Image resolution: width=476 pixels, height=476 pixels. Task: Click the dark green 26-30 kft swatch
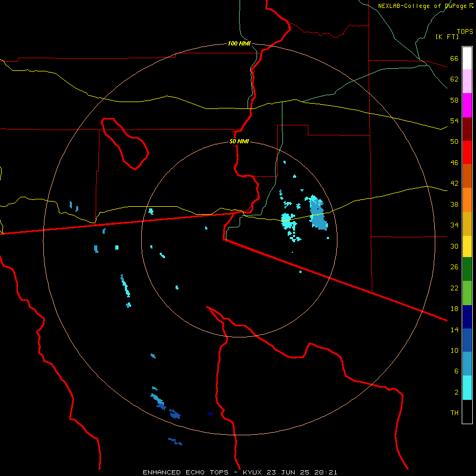467,269
